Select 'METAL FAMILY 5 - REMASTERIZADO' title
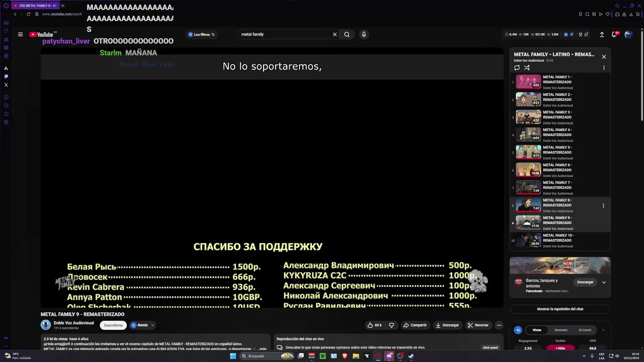Screen dimensions: 644x362 (x=557, y=150)
